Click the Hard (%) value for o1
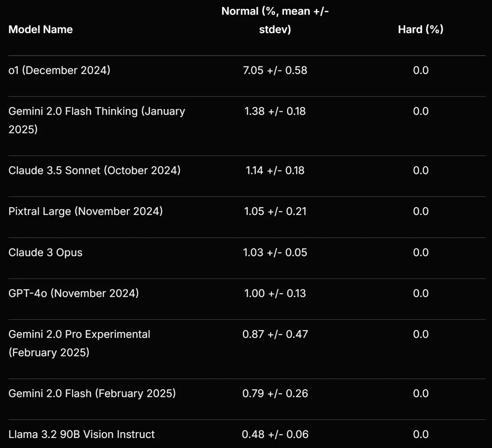Viewport: 492px width, 448px height. (x=420, y=71)
